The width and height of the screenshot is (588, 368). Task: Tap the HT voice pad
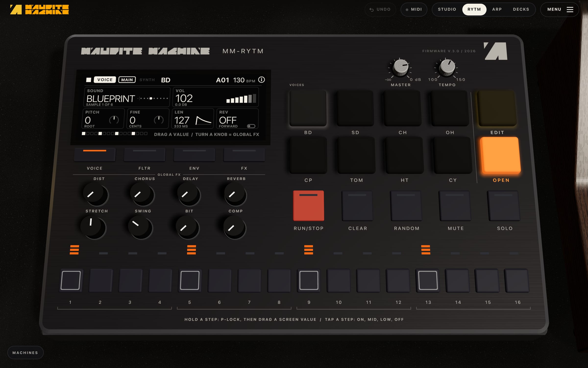[x=404, y=155]
